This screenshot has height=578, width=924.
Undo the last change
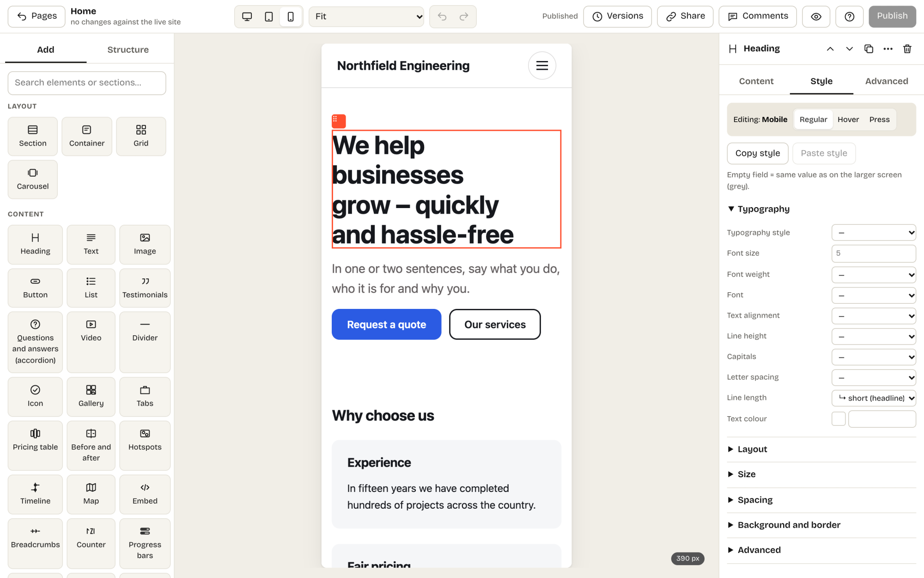442,17
